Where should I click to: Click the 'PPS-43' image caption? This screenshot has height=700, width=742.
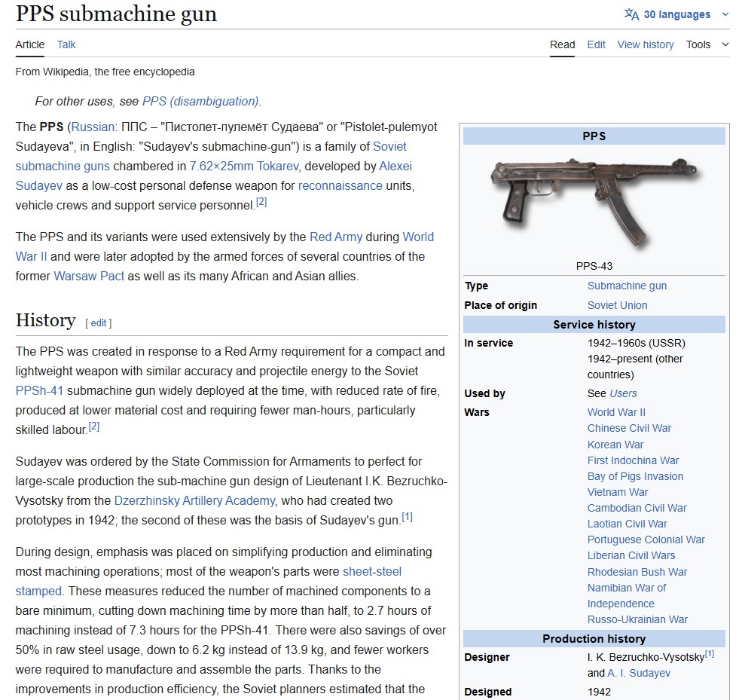coord(594,266)
